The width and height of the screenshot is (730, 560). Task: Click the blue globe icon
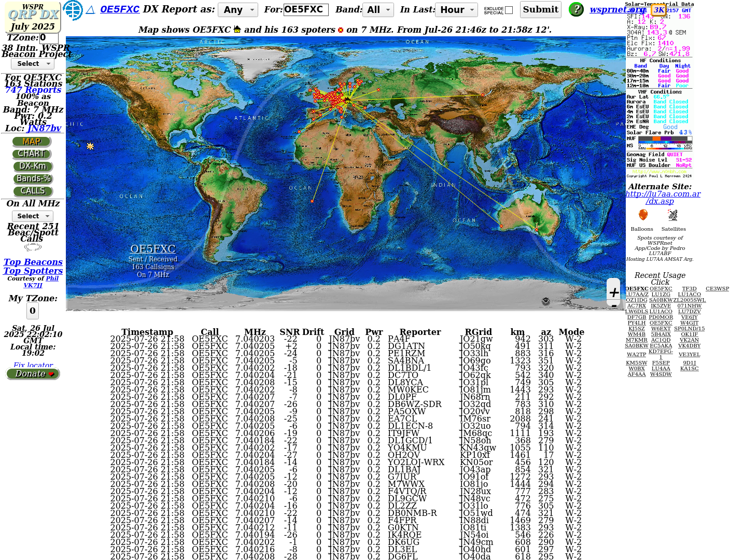(x=73, y=10)
